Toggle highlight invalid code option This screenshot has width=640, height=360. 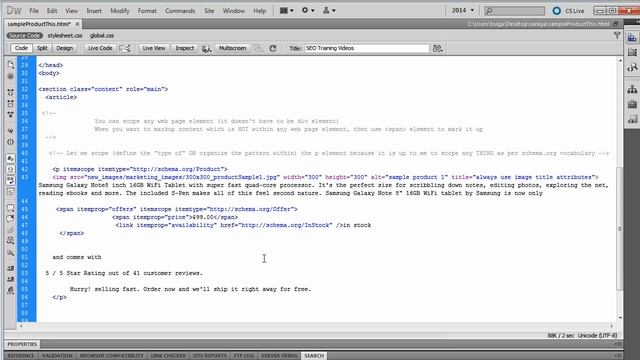pyautogui.click(x=11, y=169)
